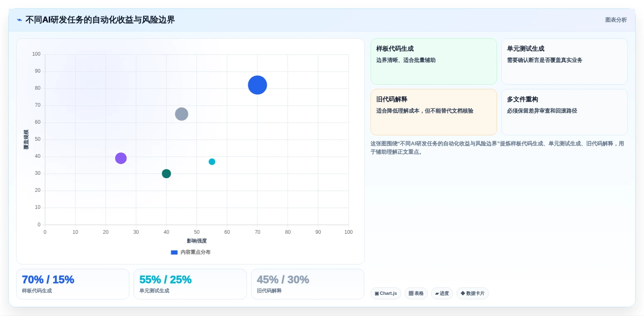
Task: Click the 覆盖规模 y-axis title
Action: (26, 140)
